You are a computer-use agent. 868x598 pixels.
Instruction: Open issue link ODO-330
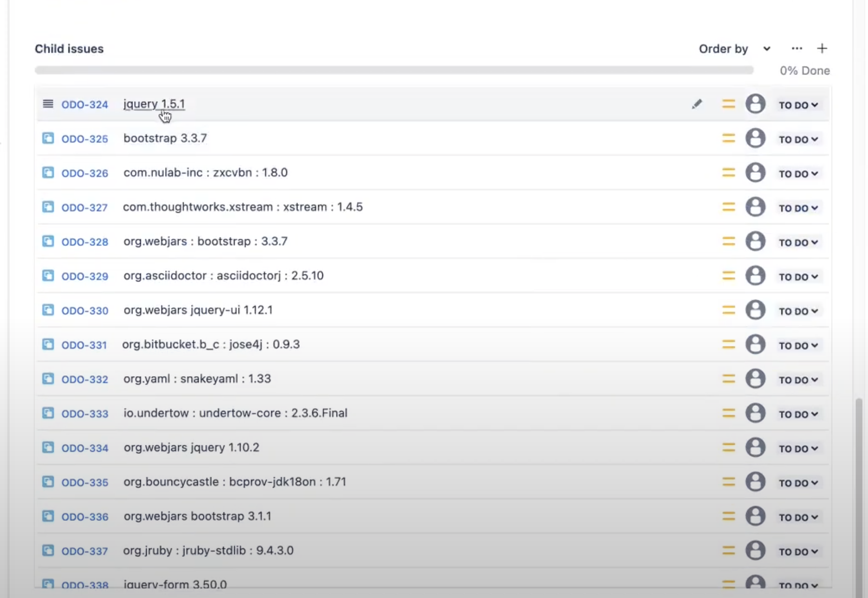tap(84, 311)
